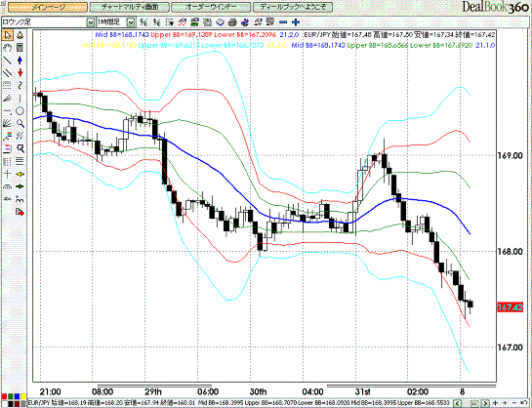Click the 169.00 price axis label
Screen dimensions: 532x408
click(510, 155)
